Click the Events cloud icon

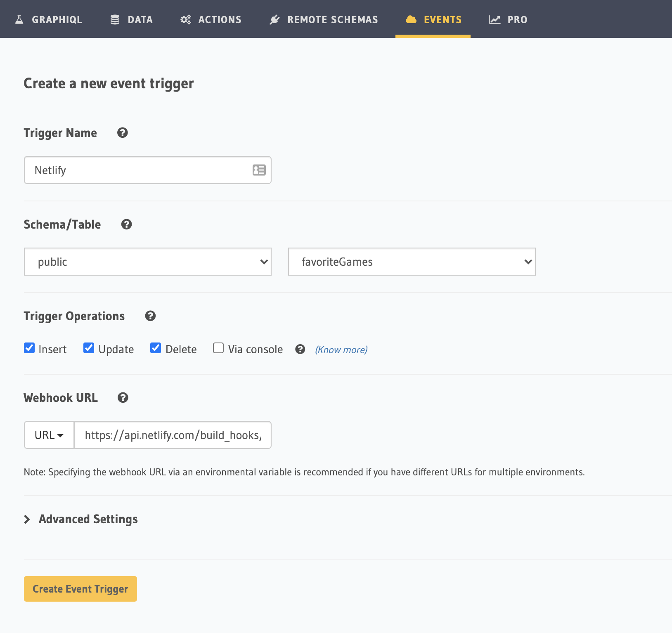[412, 19]
